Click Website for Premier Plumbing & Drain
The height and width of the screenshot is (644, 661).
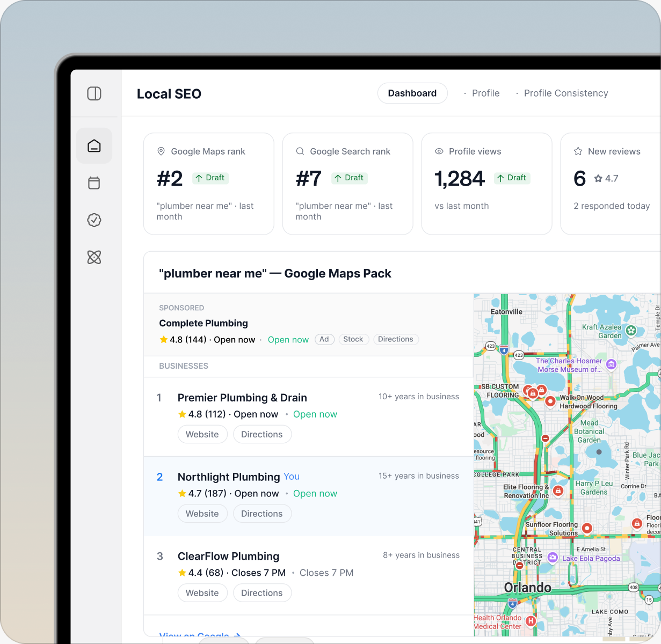click(202, 435)
